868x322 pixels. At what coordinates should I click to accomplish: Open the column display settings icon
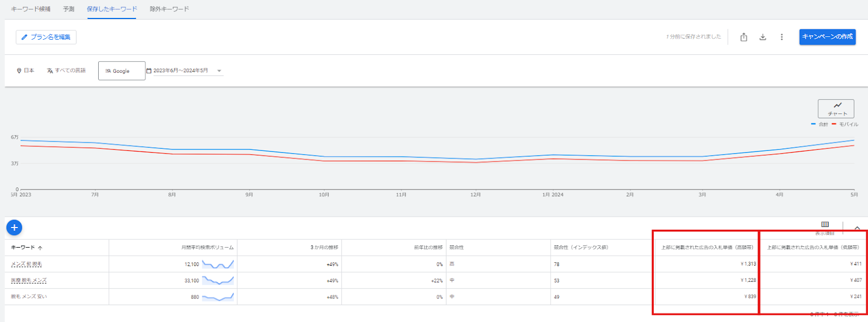click(825, 225)
